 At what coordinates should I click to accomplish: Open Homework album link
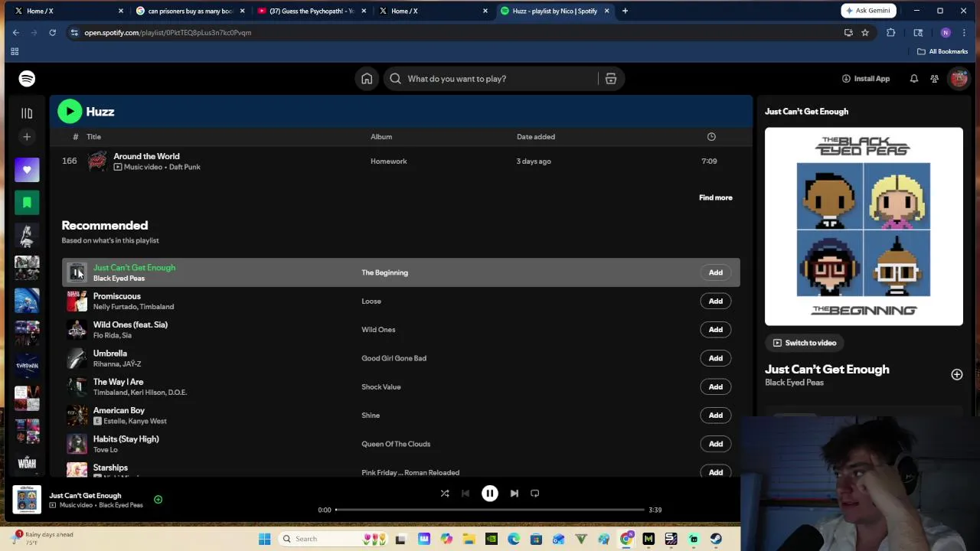[388, 161]
